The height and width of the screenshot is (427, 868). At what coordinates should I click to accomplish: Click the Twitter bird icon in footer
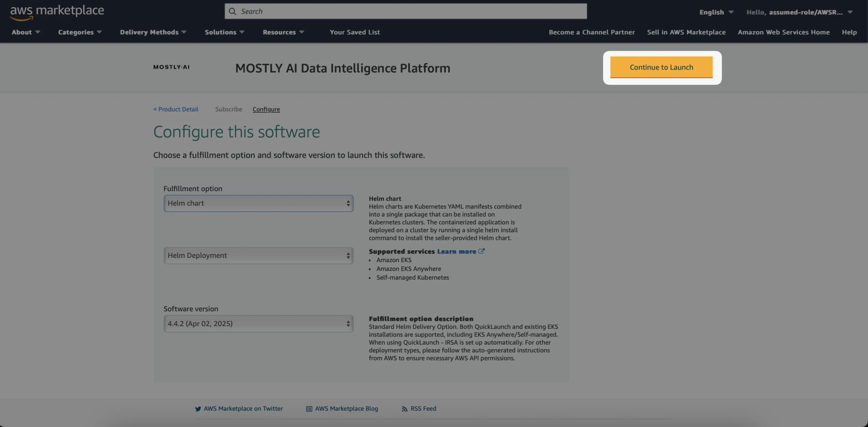click(198, 409)
